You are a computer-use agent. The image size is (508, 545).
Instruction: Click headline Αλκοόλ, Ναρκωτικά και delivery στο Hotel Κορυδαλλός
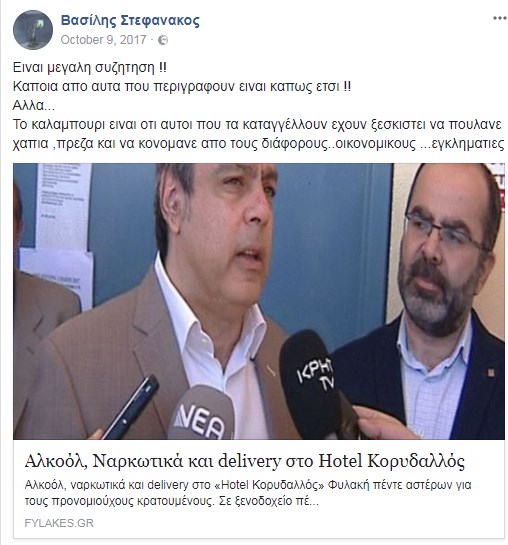(x=245, y=462)
